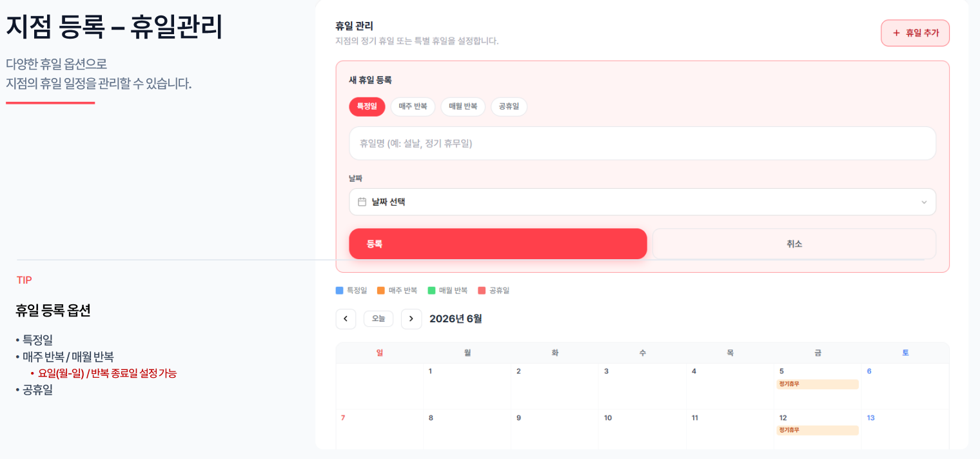This screenshot has width=980, height=459.
Task: Click the orange 매주 반복 legend square
Action: click(x=381, y=291)
